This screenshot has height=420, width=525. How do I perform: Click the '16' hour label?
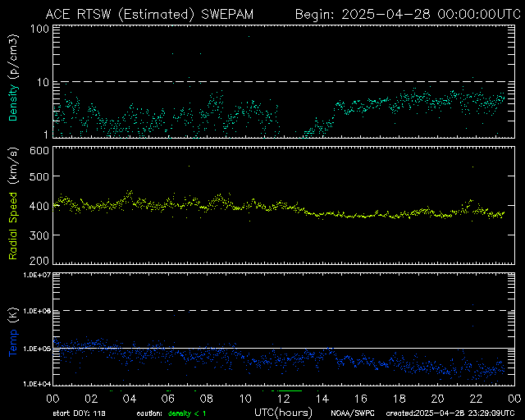point(361,399)
